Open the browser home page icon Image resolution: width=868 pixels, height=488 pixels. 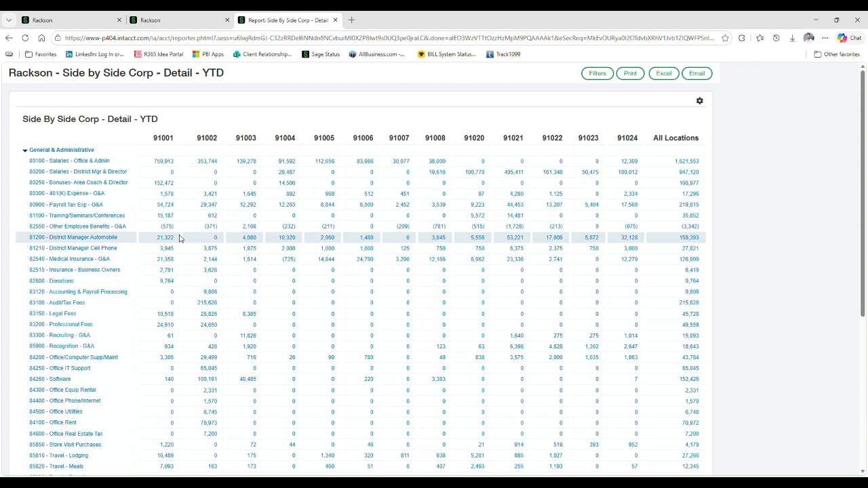[41, 38]
